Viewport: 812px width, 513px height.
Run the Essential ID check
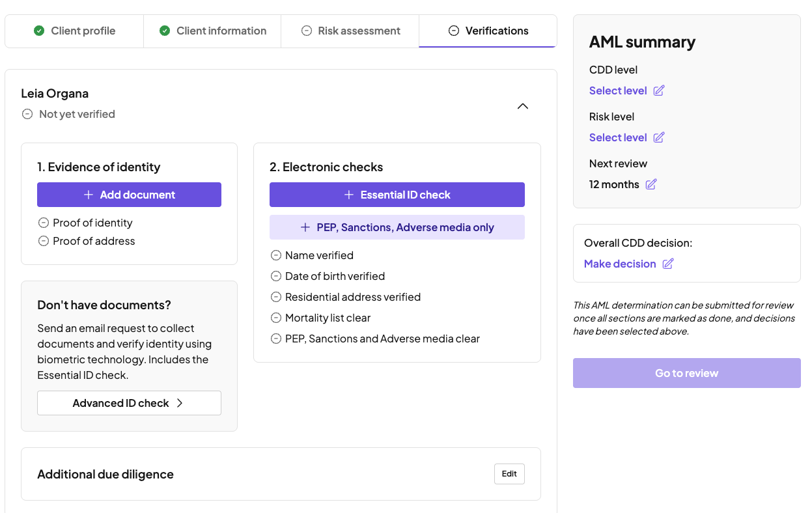397,195
